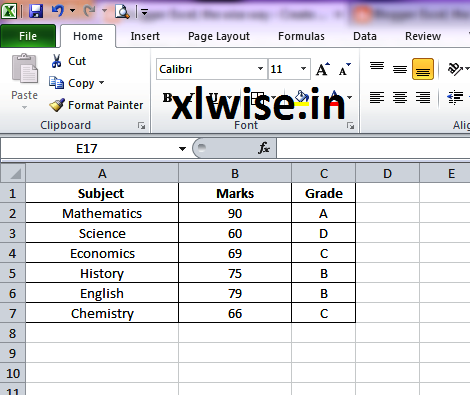Center text horizontally in the cell
This screenshot has width=470, height=395.
(x=400, y=98)
